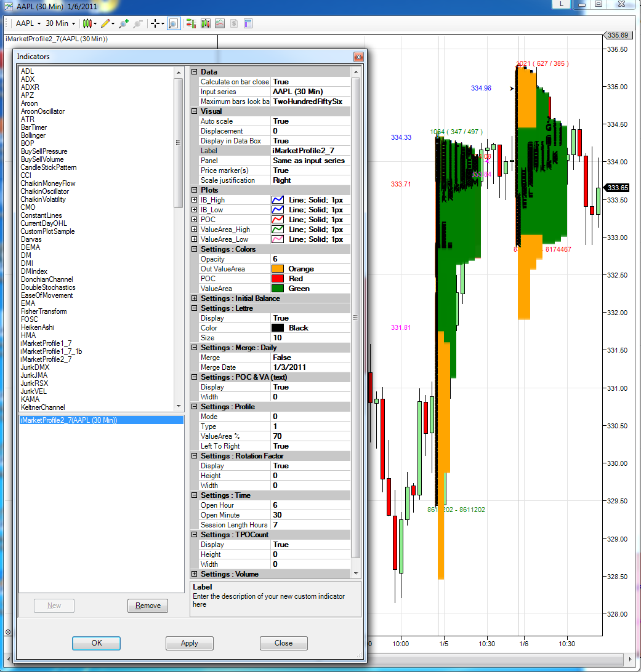Select DonchianChannel in the indicator list
This screenshot has height=672, width=641.
pyautogui.click(x=47, y=280)
